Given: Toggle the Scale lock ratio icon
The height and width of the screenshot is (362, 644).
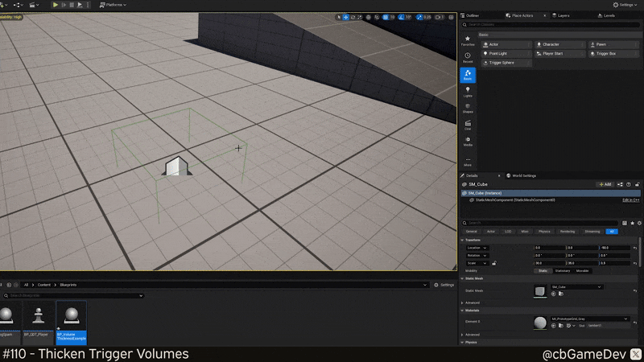Looking at the screenshot, I should [x=494, y=263].
